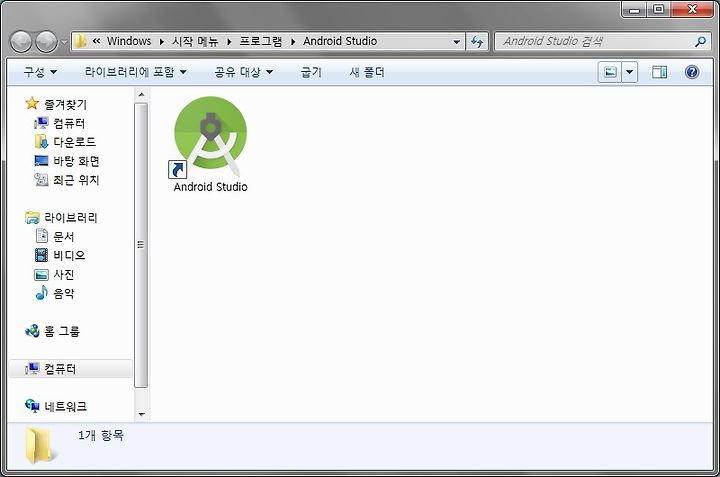Maximize the explorer window

click(x=658, y=10)
